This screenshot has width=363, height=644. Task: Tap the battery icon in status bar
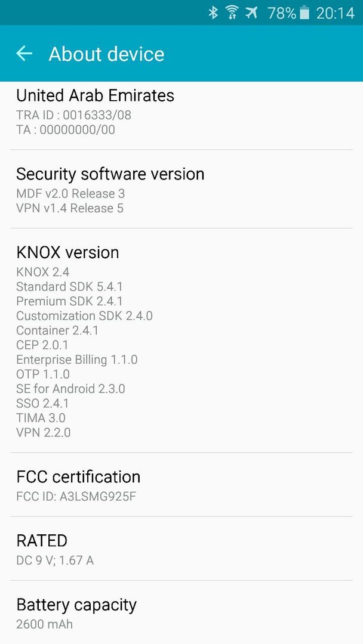point(304,13)
